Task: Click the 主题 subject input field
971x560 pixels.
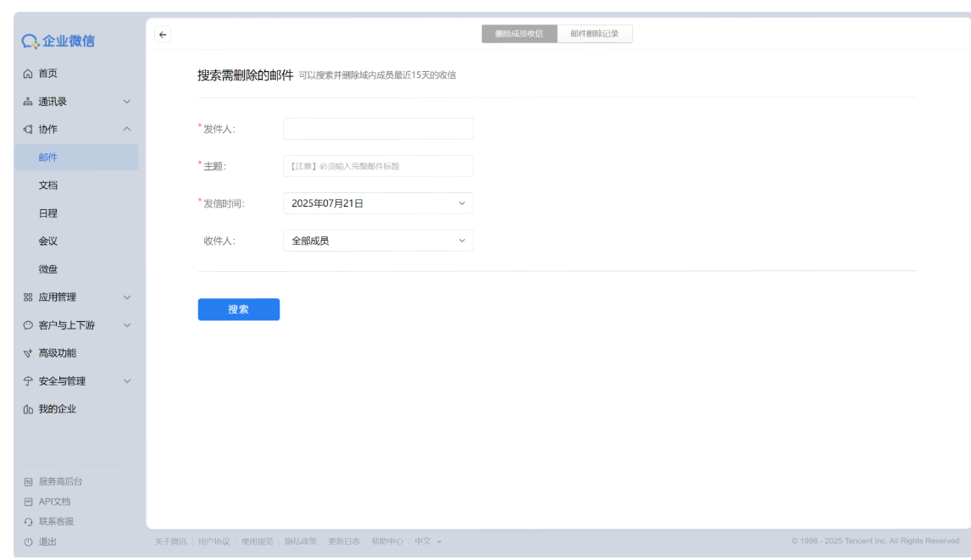Action: coord(379,166)
